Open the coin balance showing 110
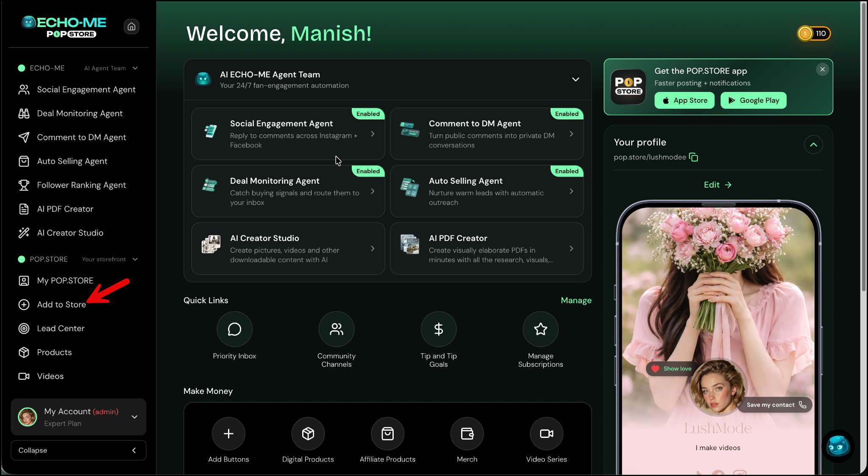The image size is (868, 476). click(814, 33)
